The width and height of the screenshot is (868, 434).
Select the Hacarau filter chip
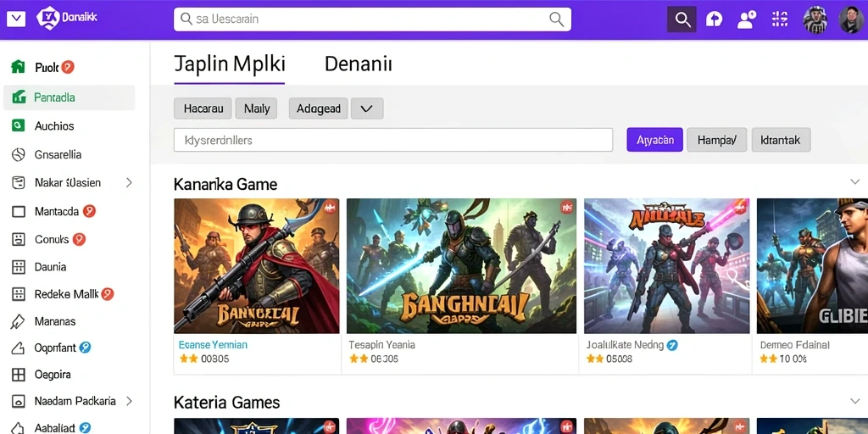click(203, 108)
